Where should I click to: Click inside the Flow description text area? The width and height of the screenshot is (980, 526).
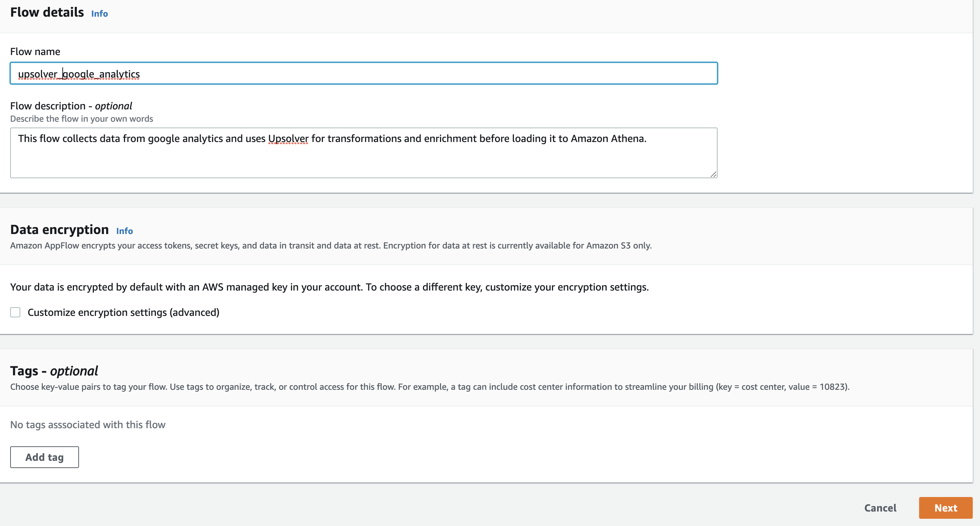click(364, 153)
